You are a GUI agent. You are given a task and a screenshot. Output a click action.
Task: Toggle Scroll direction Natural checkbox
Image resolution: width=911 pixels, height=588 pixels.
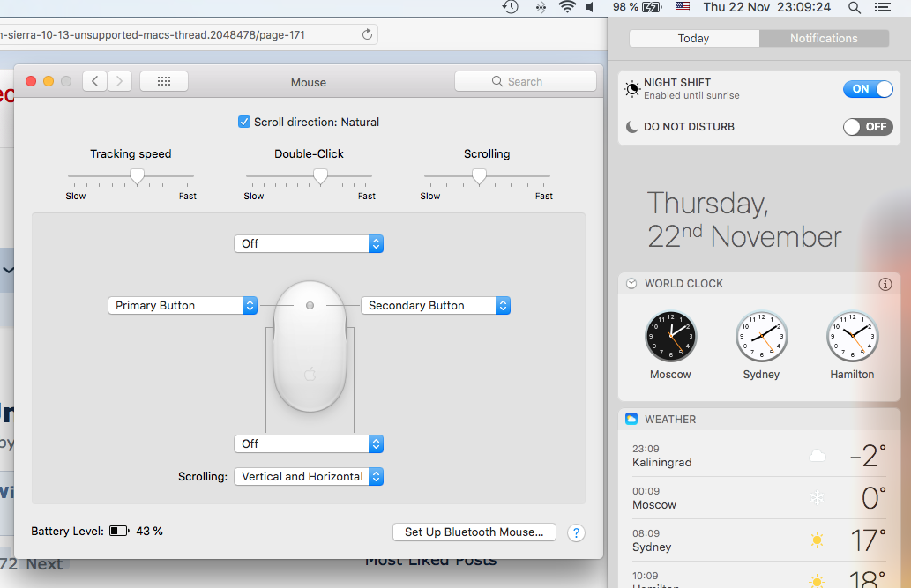point(244,122)
